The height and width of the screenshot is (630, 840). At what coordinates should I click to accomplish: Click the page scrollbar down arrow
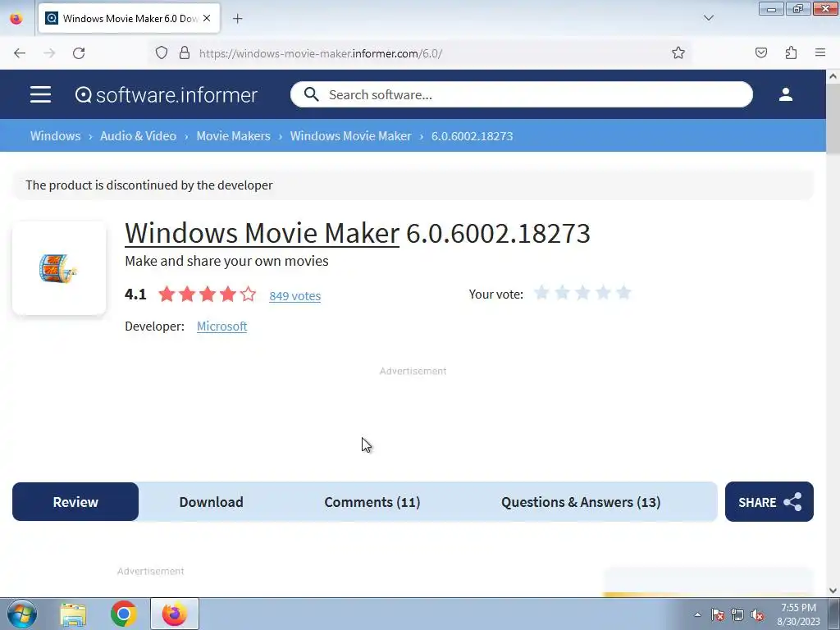click(x=833, y=590)
